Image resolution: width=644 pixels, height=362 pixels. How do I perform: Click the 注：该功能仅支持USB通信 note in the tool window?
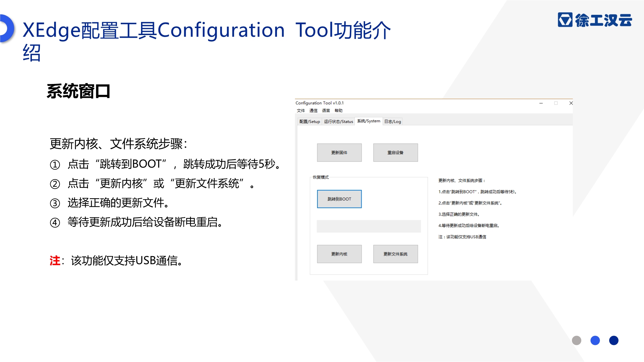[x=462, y=237]
